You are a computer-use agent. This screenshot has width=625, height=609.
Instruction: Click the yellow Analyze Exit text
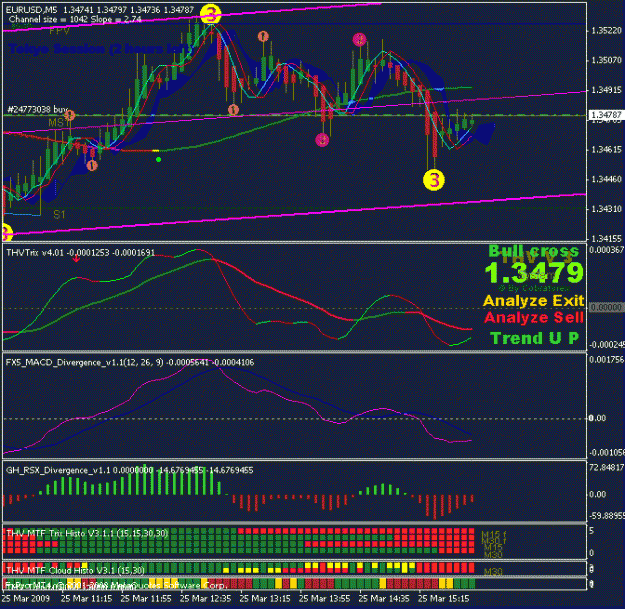(534, 301)
